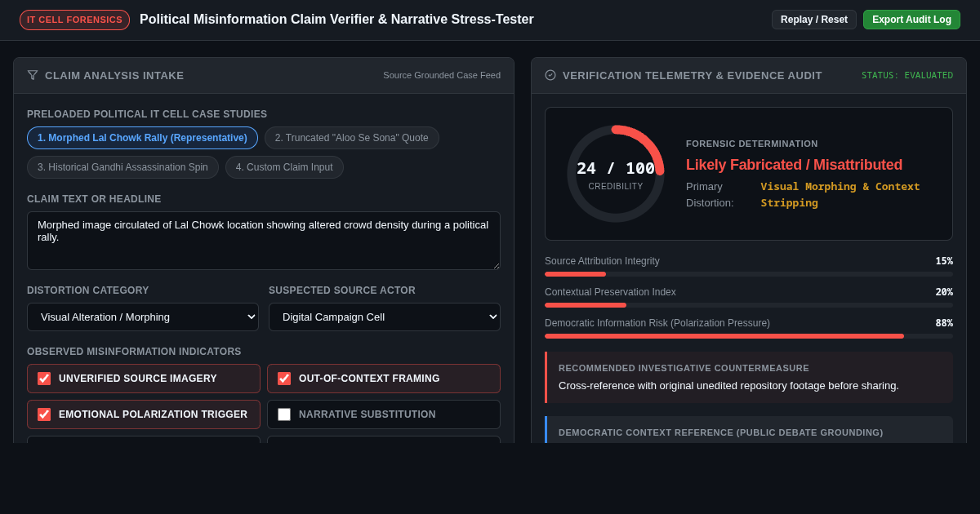Select Morphed Lal Chowk Rally case study
The height and width of the screenshot is (514, 980).
tap(142, 138)
